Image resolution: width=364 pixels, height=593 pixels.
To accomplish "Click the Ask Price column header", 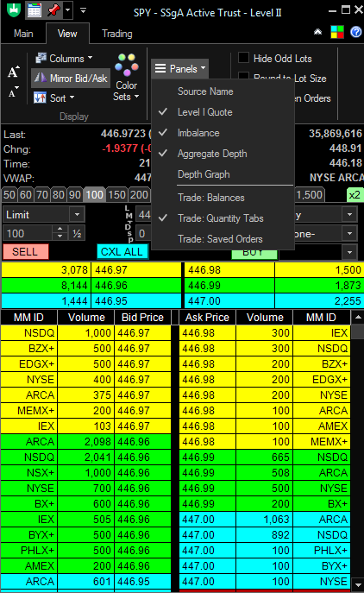I will (207, 318).
